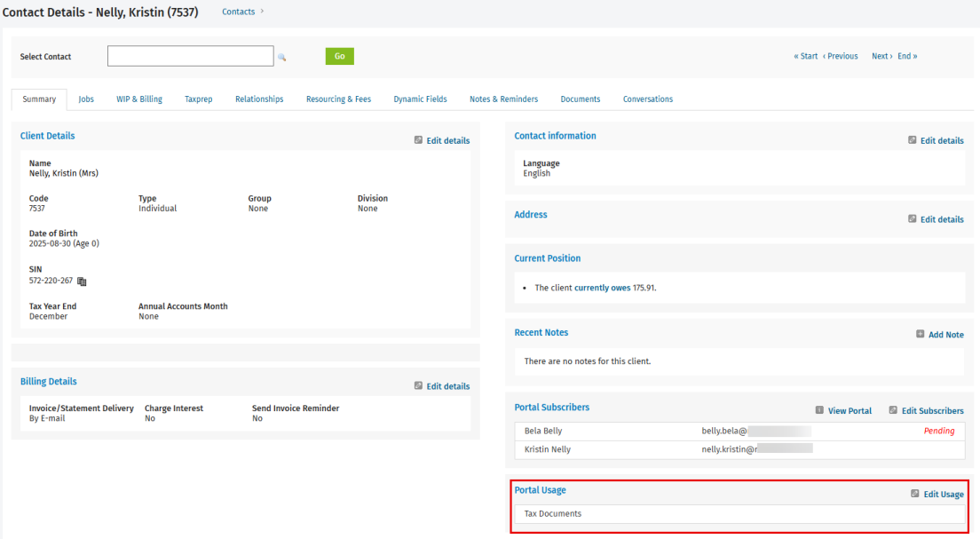Switch to the WIP & Billing tab
980x539 pixels.
[x=139, y=99]
